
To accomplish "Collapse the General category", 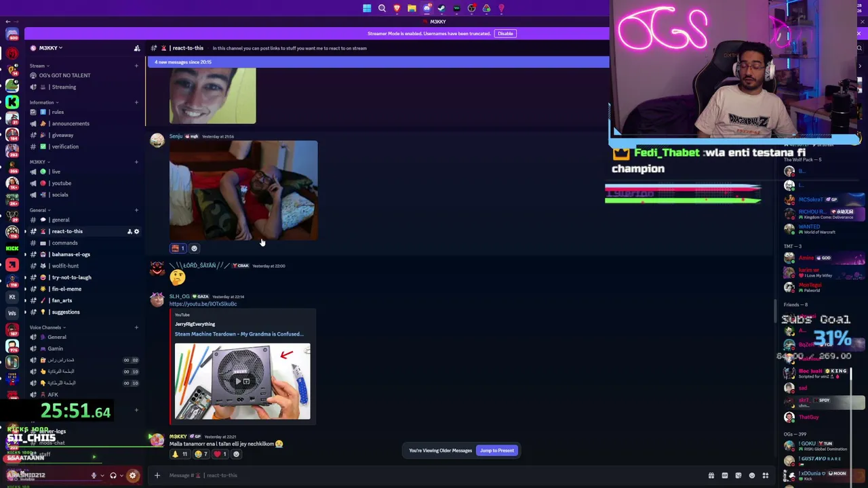I will (40, 210).
